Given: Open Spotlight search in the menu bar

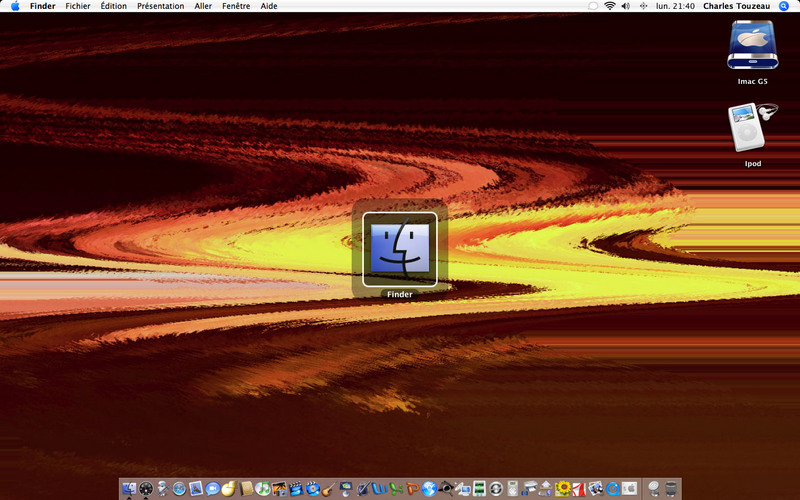Looking at the screenshot, I should 784,6.
